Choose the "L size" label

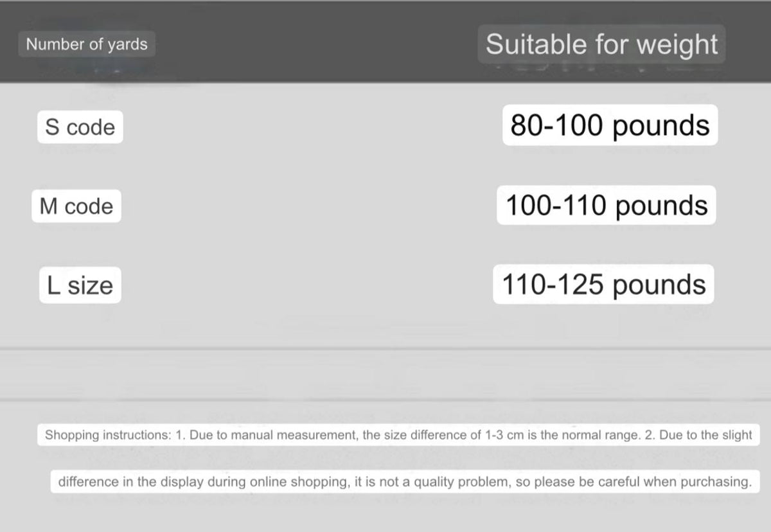tap(80, 286)
